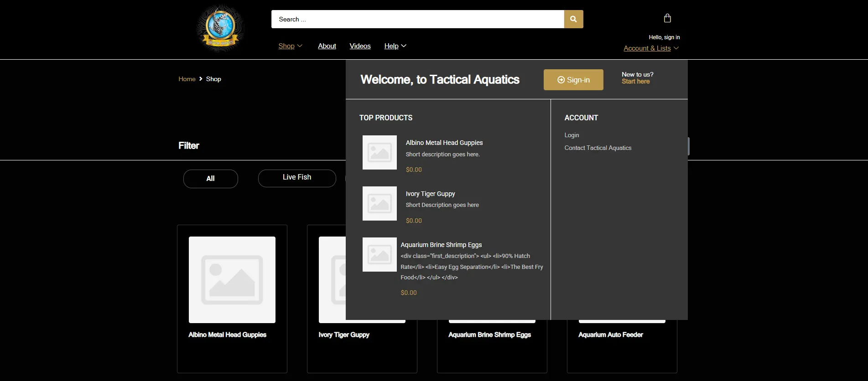Open the About page

[x=327, y=46]
